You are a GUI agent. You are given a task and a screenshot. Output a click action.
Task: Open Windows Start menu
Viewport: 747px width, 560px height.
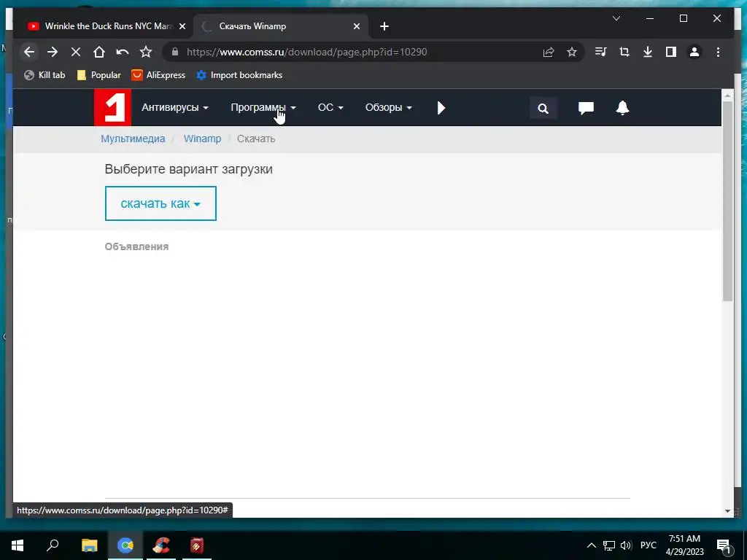[x=18, y=545]
